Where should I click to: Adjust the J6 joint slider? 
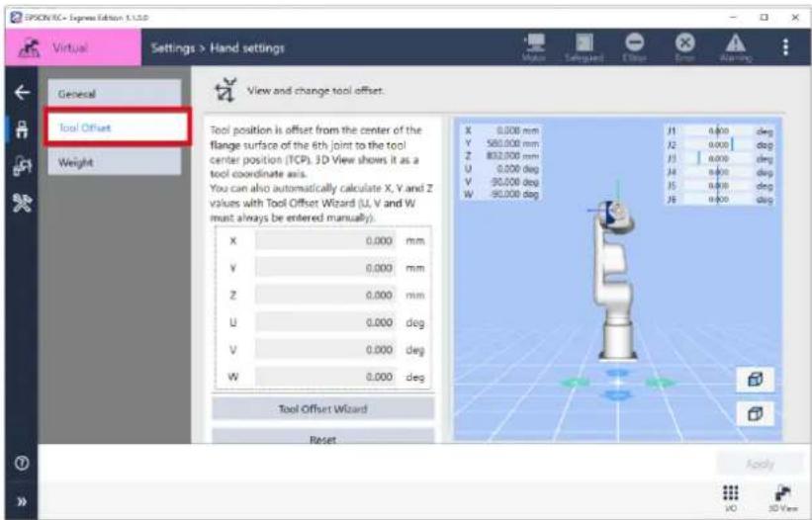click(718, 199)
